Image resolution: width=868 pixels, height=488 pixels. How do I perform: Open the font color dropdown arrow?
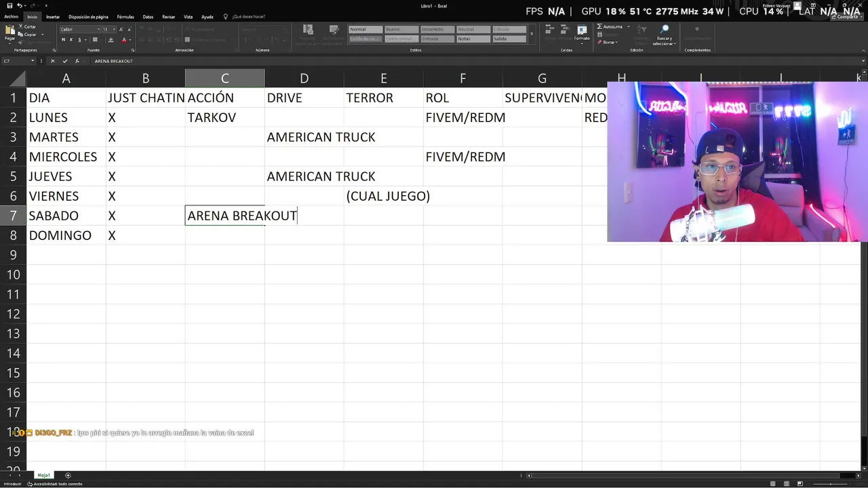pos(130,40)
